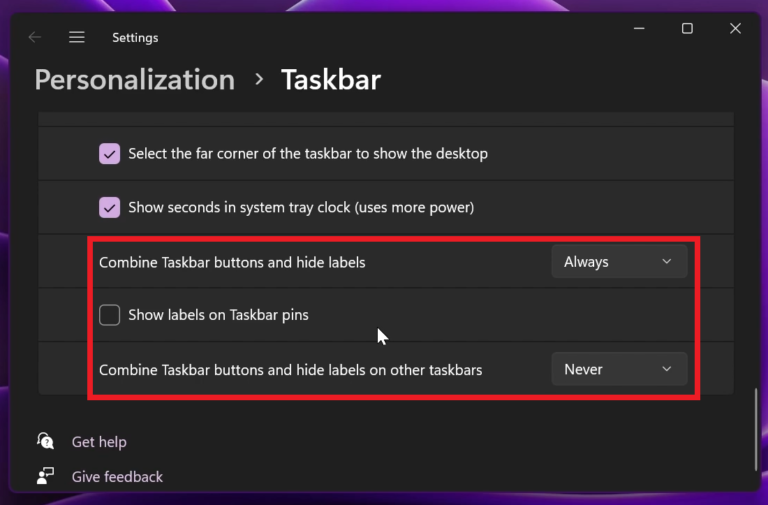Click chevron arrow on Always dropdown
The width and height of the screenshot is (768, 505).
tap(667, 262)
